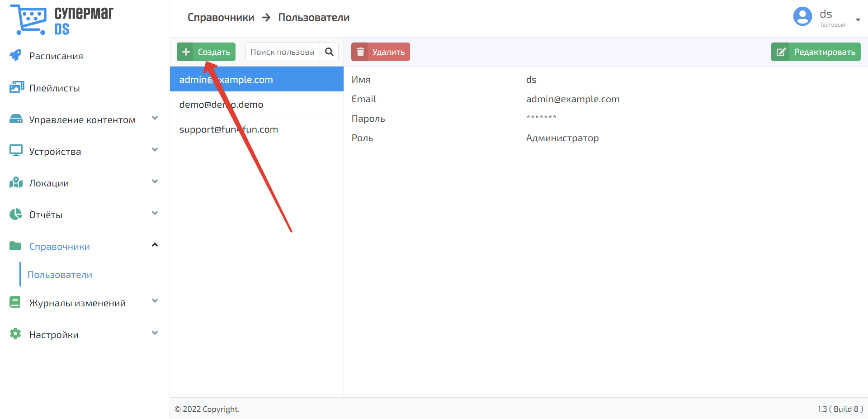Click Справочники in the breadcrumb
This screenshot has width=868, height=419.
221,17
